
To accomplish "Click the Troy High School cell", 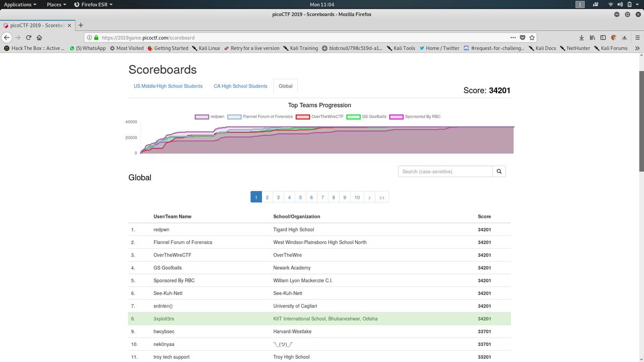I will click(x=291, y=357).
